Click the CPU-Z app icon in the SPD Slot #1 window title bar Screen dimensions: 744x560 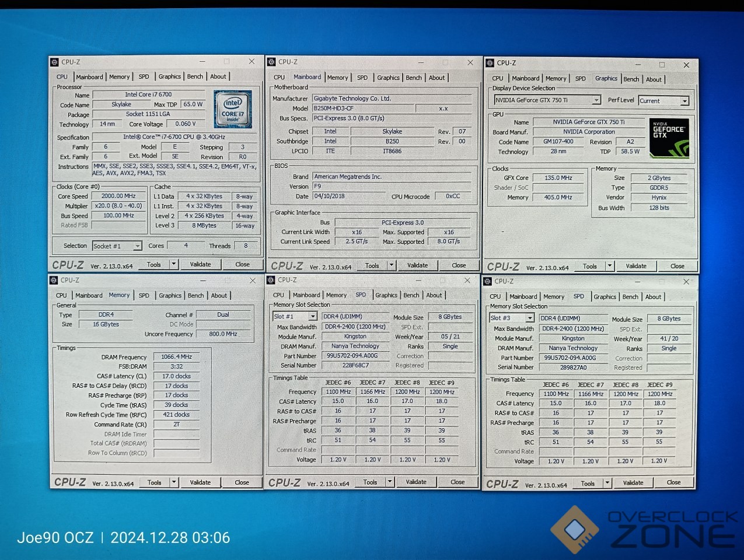click(271, 280)
